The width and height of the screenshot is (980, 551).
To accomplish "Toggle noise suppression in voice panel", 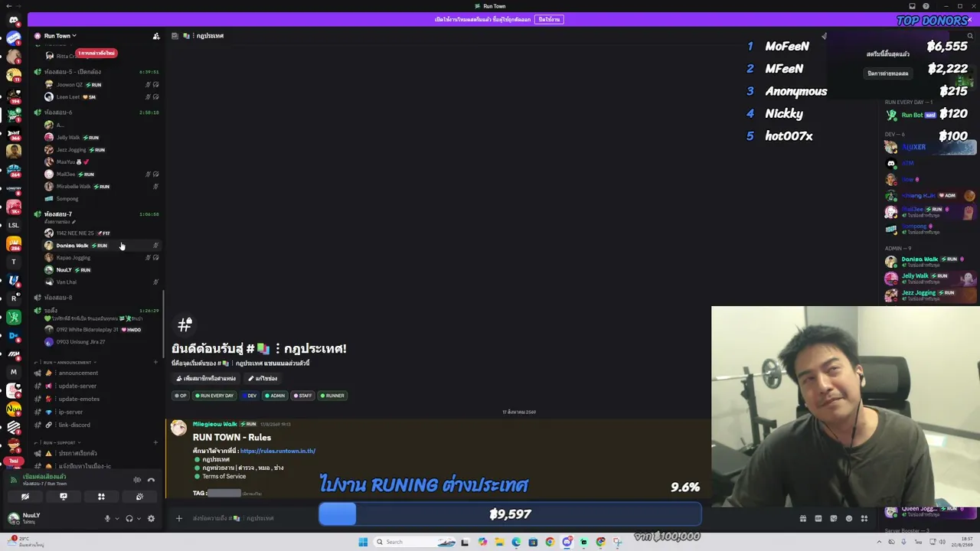I will 137,480.
